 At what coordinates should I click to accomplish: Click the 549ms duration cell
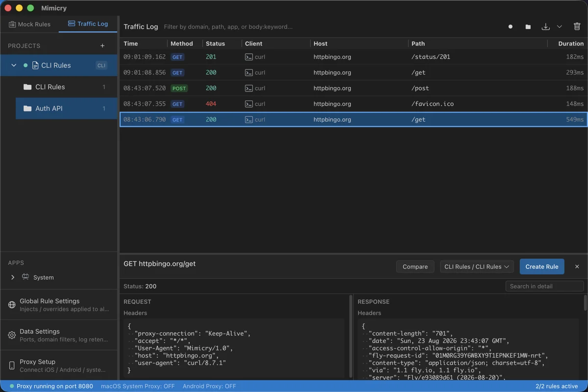point(575,120)
